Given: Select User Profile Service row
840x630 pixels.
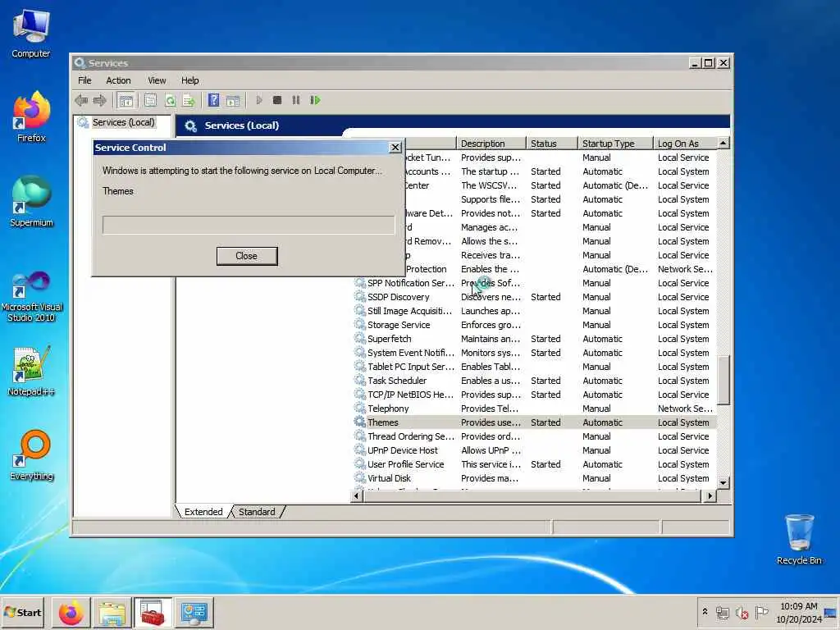Looking at the screenshot, I should point(534,464).
